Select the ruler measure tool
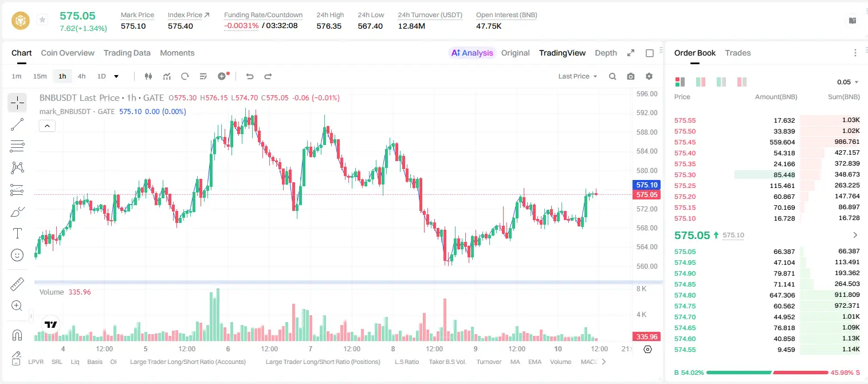Screen dimensions: 868x384 (17, 284)
